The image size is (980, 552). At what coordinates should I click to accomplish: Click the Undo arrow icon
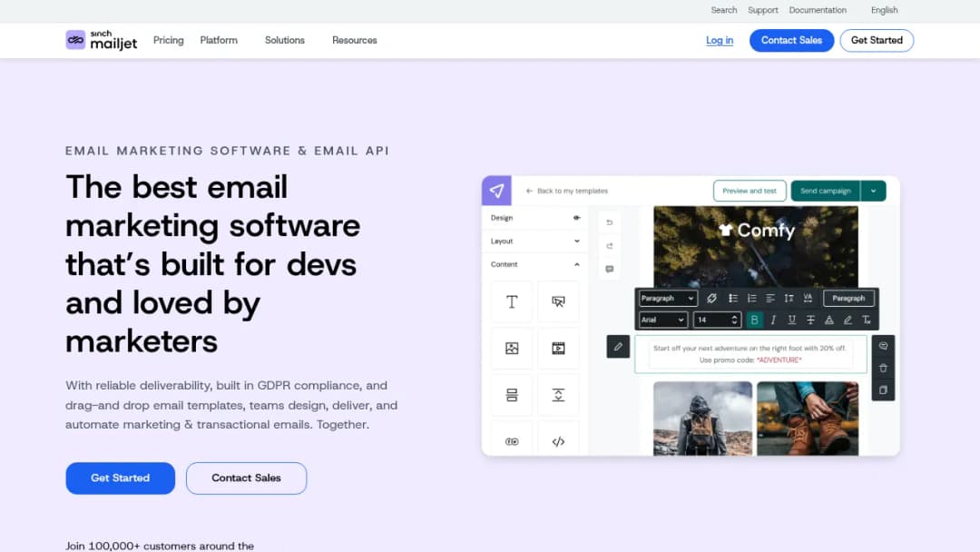610,222
